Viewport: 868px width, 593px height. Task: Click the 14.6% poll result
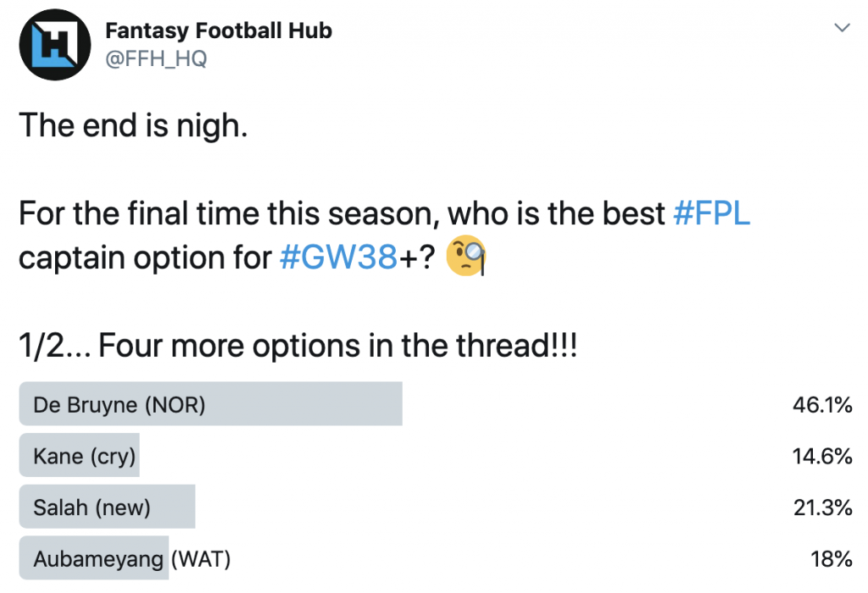tap(822, 457)
